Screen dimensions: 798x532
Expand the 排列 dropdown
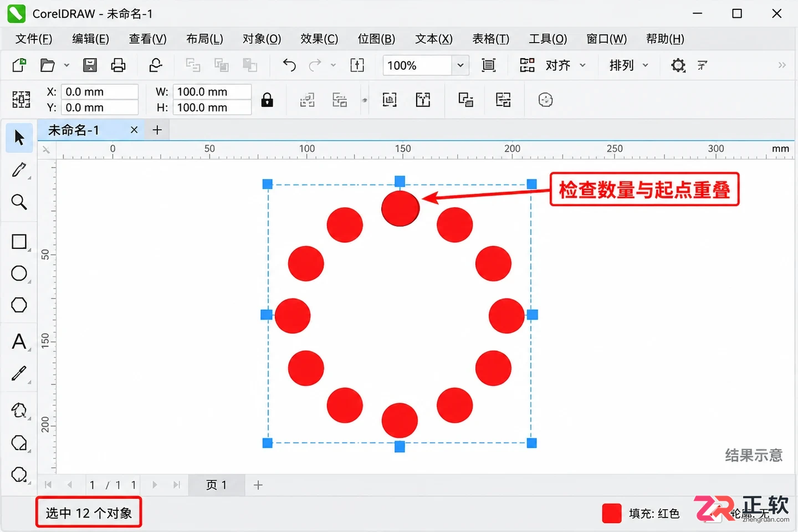[x=645, y=65]
